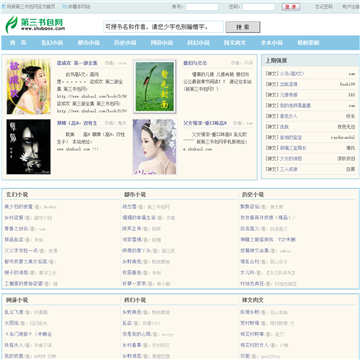
Task: Open 网游小说 in the navigation bar
Action: pyautogui.click(x=162, y=43)
